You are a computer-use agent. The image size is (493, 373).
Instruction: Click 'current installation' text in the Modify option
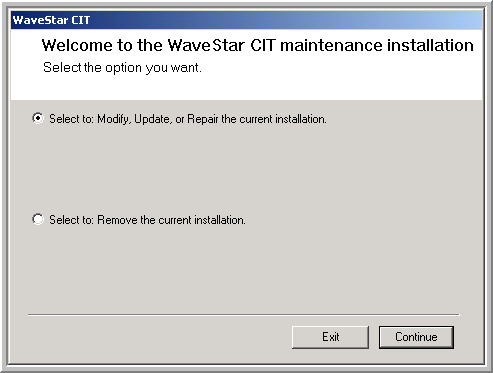pos(283,119)
